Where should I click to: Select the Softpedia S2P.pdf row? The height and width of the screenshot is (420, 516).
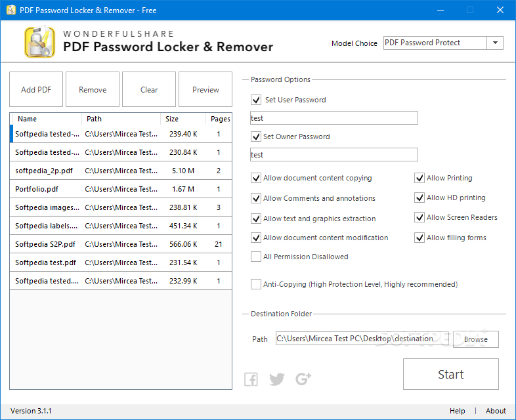click(121, 244)
